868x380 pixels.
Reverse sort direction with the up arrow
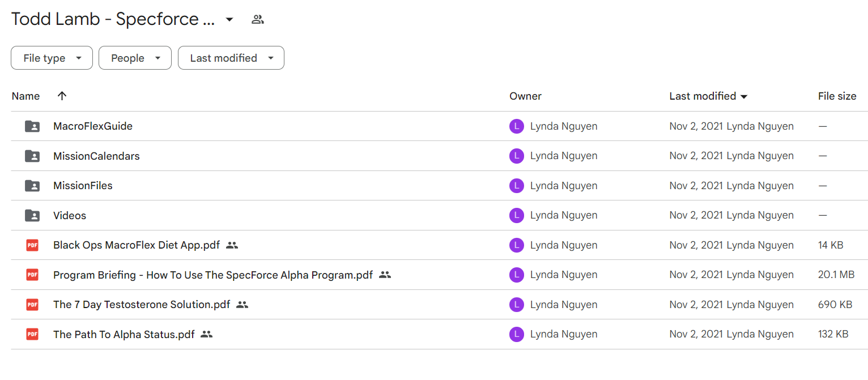(x=62, y=96)
